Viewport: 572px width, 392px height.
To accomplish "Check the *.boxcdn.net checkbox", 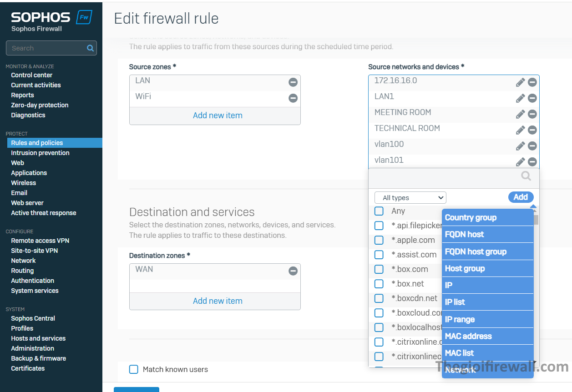I will (379, 298).
